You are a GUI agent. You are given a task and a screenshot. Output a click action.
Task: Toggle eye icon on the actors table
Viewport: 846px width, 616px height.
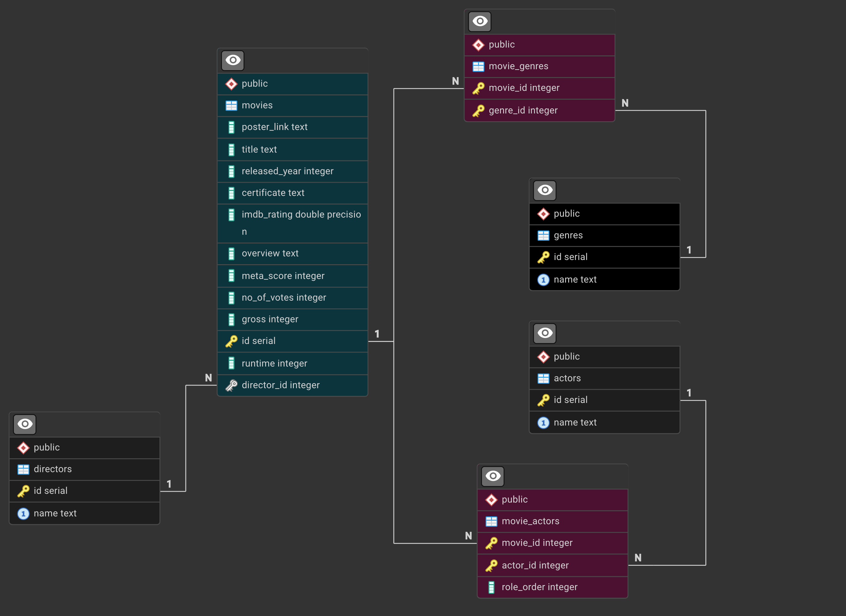(x=545, y=333)
